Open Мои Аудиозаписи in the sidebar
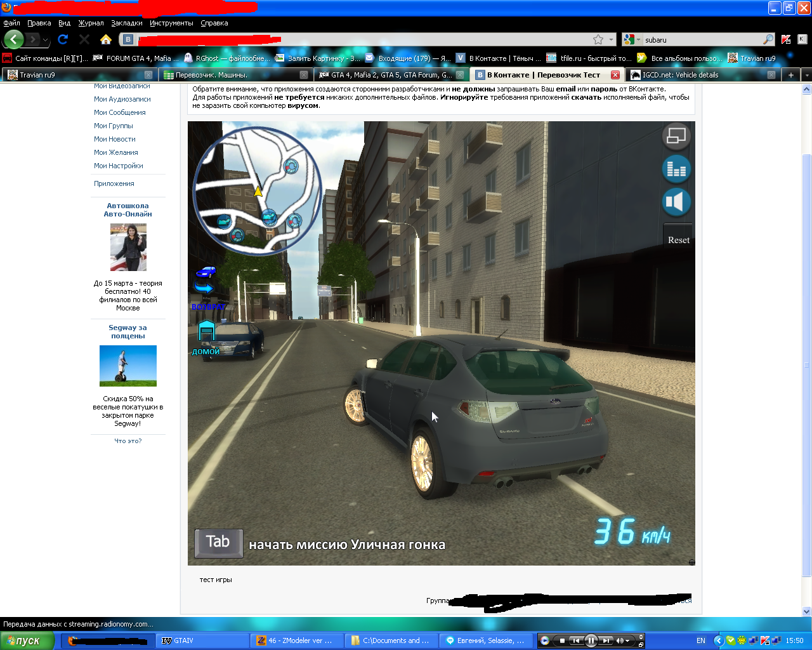This screenshot has height=650, width=812. coord(122,99)
